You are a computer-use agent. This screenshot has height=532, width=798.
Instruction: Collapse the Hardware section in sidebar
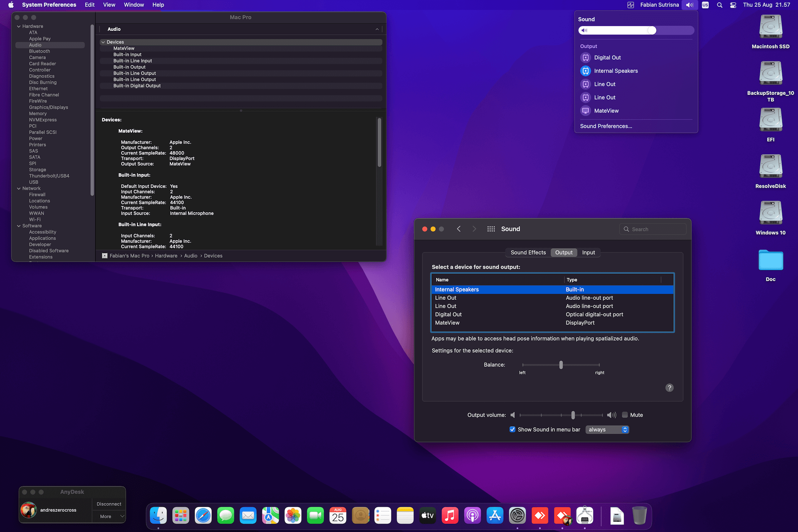coord(19,26)
